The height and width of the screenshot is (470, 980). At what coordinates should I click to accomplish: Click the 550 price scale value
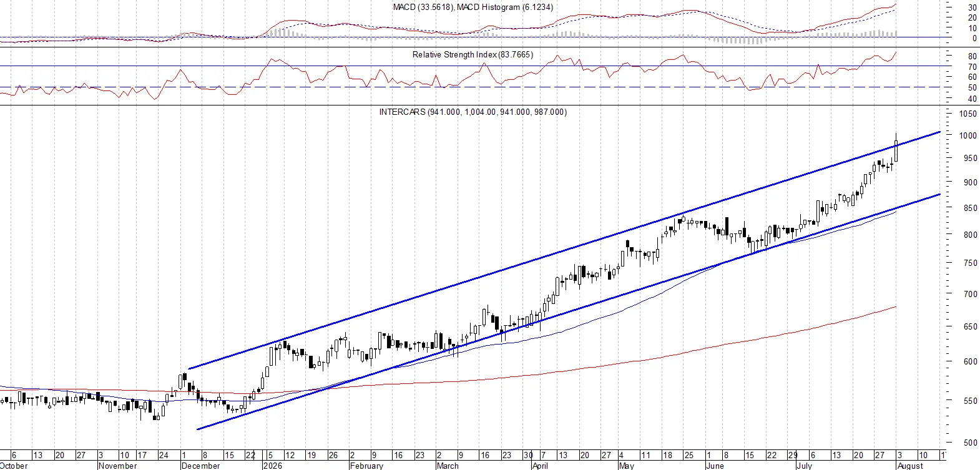click(x=970, y=401)
